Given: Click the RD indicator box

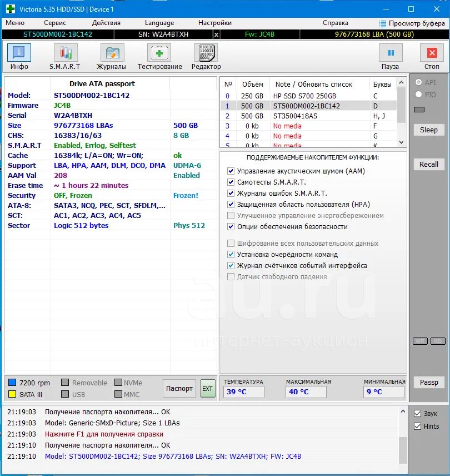Looking at the screenshot, I should click(x=438, y=341).
